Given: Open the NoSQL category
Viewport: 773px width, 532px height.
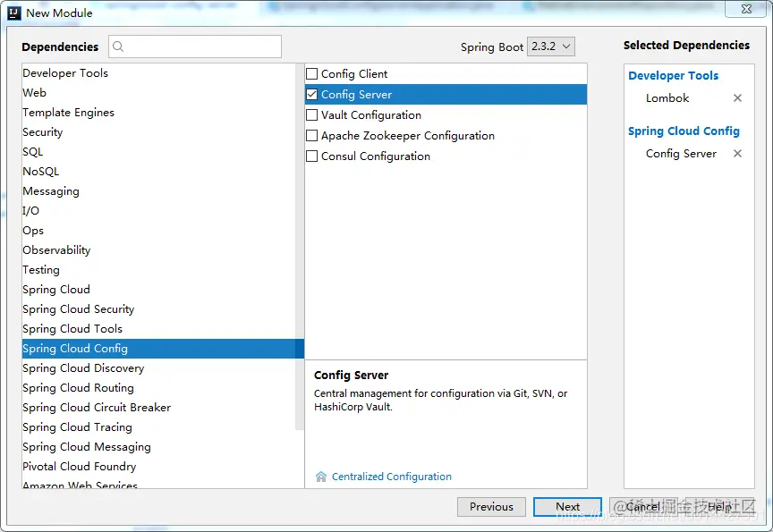Looking at the screenshot, I should (x=158, y=172).
